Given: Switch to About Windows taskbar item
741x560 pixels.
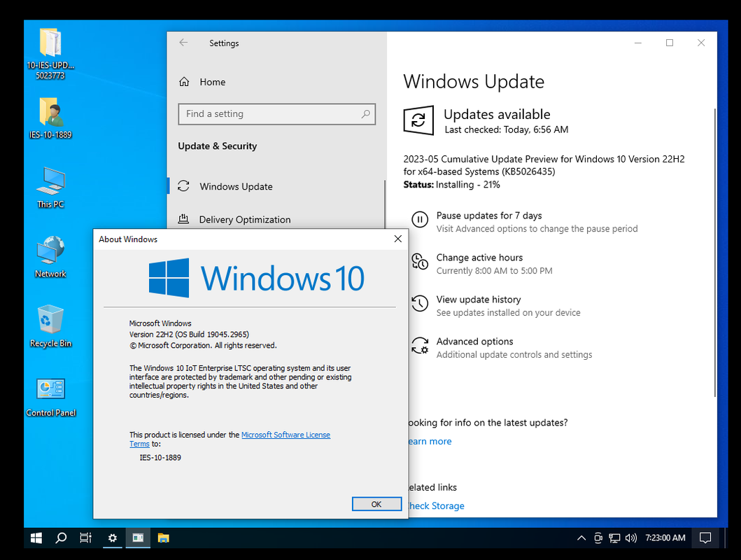Looking at the screenshot, I should [x=138, y=538].
